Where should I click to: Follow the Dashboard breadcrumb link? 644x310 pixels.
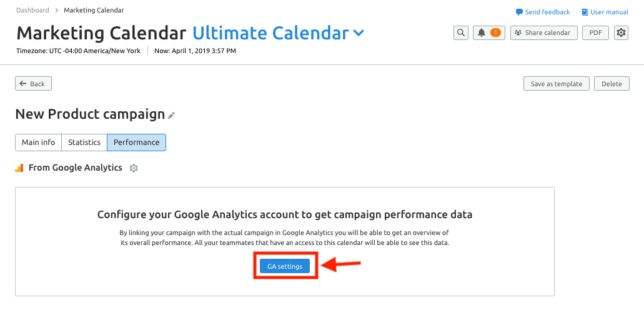point(32,10)
